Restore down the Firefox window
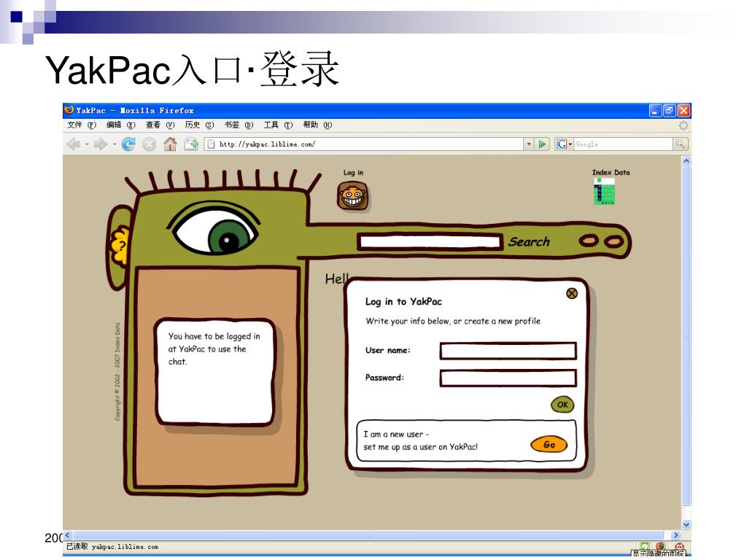 click(x=670, y=111)
